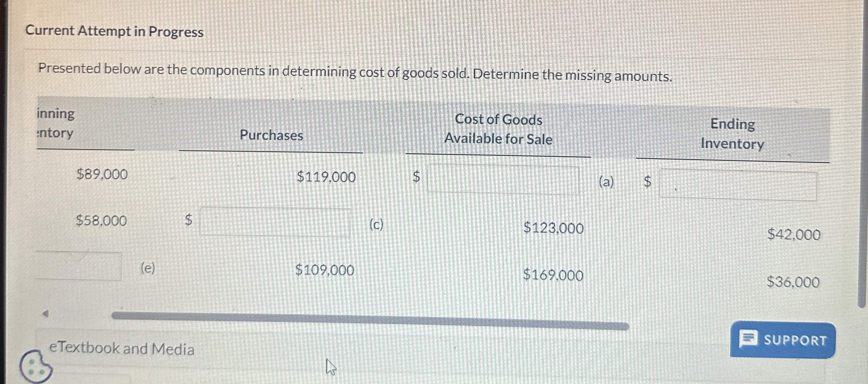Viewport: 868px width, 384px height.
Task: Focus the Beginning Inventory (e) input field
Action: click(79, 266)
